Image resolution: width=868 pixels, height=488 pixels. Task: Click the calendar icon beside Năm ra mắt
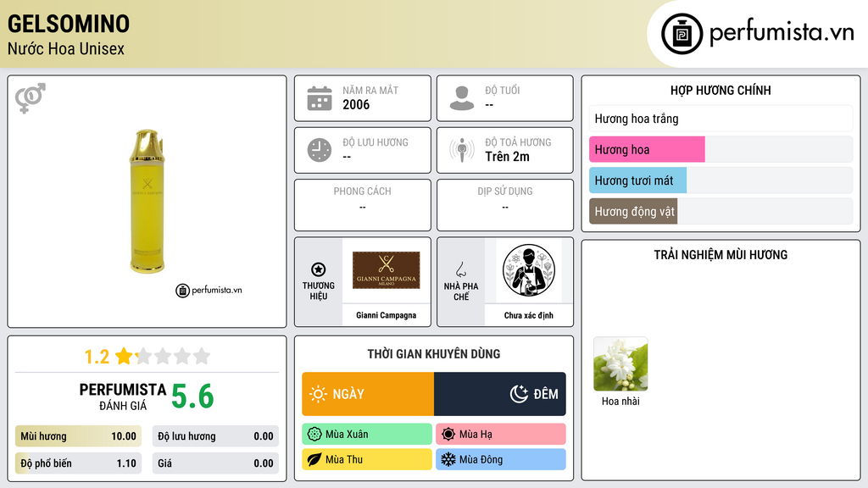coord(320,98)
